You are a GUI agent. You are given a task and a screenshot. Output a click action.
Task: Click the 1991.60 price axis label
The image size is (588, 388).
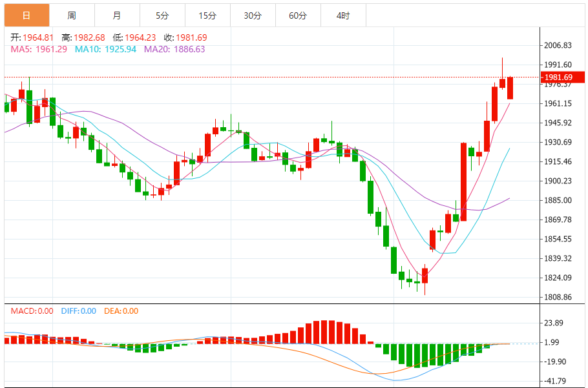pyautogui.click(x=558, y=65)
